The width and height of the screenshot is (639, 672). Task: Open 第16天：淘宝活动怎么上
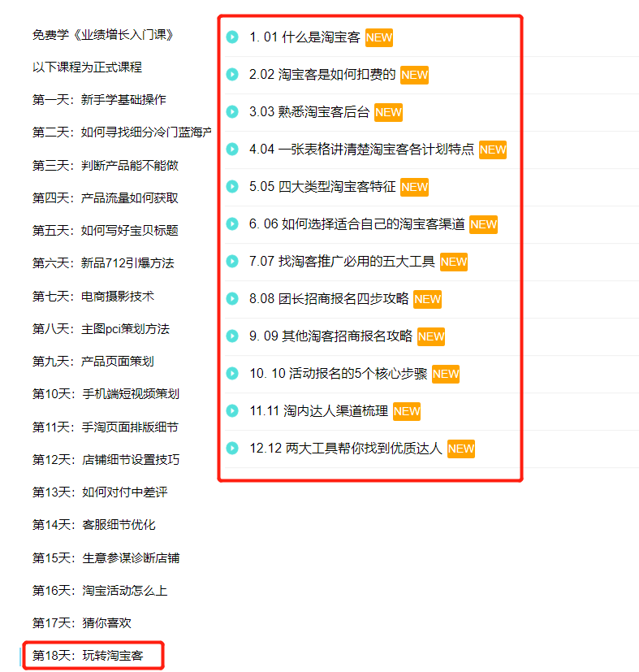100,591
